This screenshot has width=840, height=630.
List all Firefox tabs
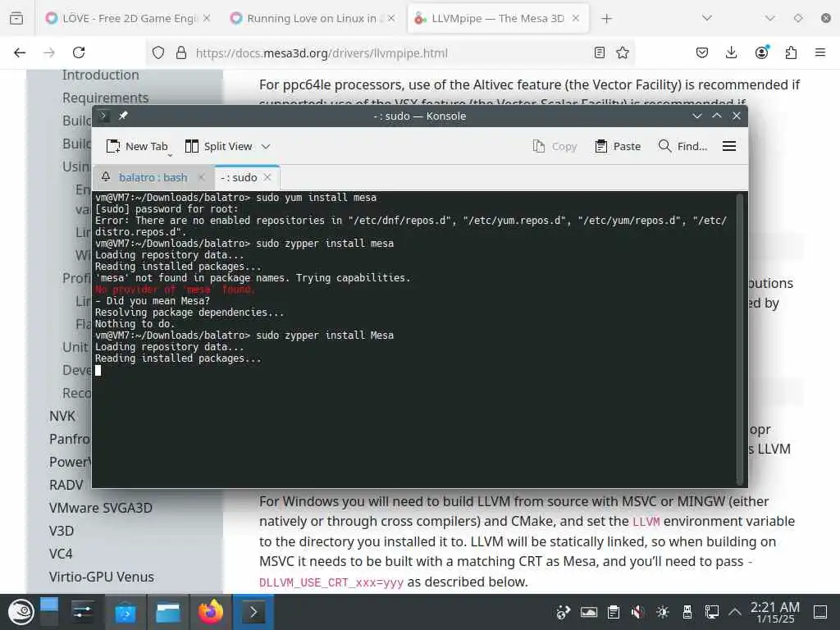pyautogui.click(x=707, y=18)
